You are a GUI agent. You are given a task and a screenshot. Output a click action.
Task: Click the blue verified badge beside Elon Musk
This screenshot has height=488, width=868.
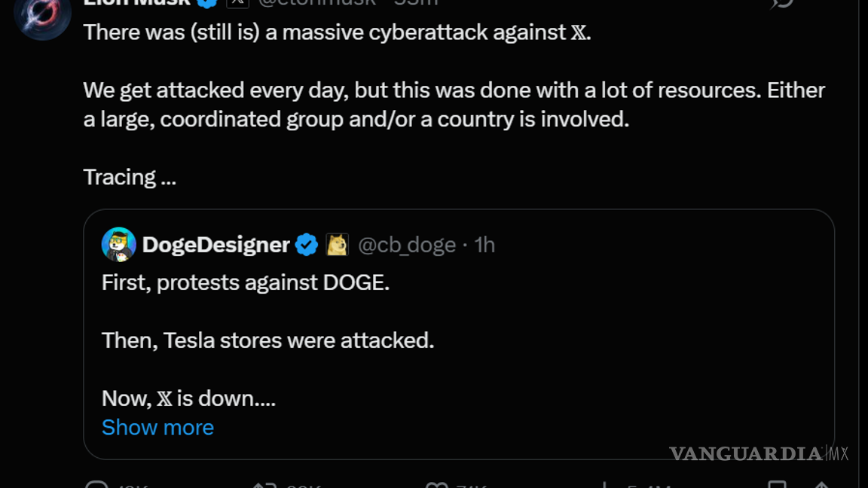[208, 2]
